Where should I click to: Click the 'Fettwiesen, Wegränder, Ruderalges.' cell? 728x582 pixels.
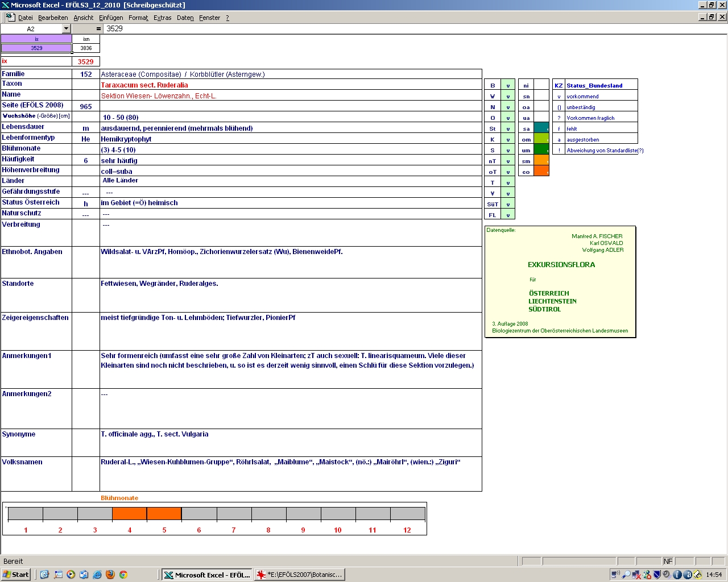[291, 295]
